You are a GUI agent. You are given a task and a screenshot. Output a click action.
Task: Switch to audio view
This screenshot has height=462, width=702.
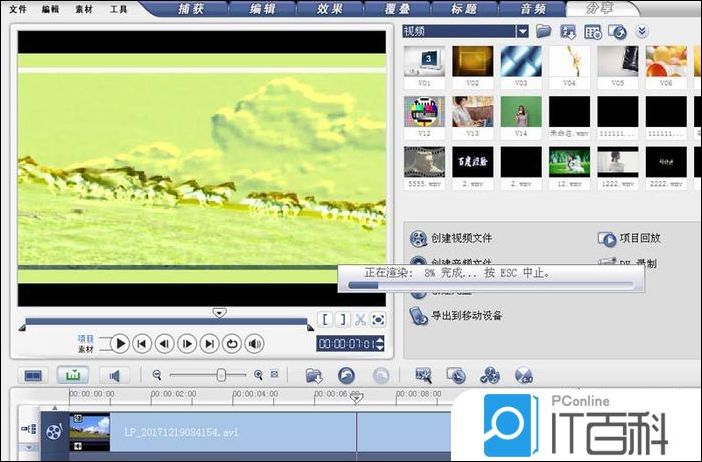point(115,375)
